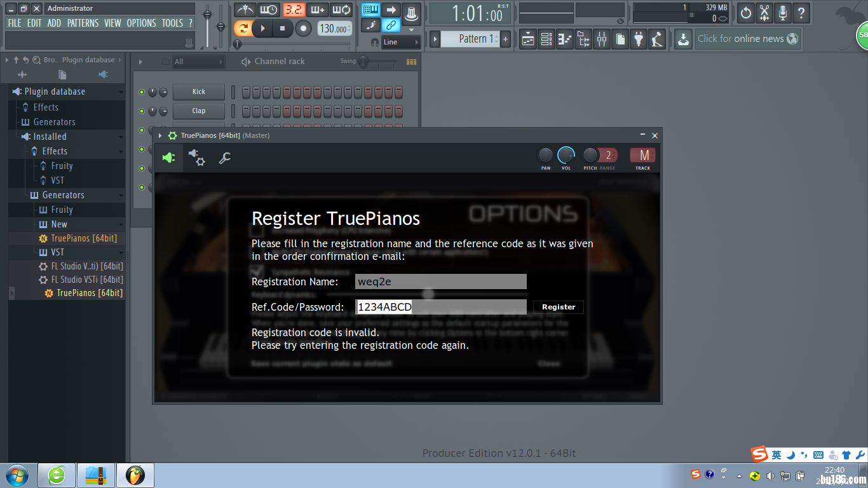
Task: Click the Clap channel button
Action: [199, 111]
